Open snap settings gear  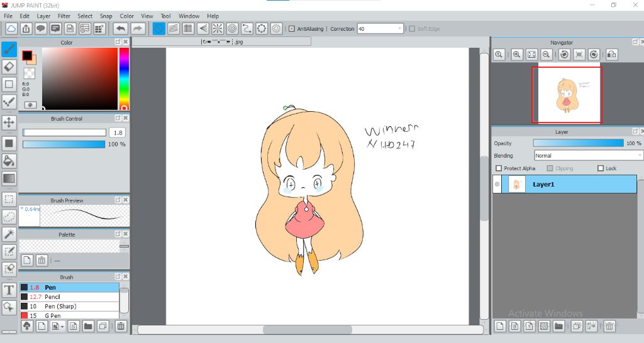coord(277,29)
